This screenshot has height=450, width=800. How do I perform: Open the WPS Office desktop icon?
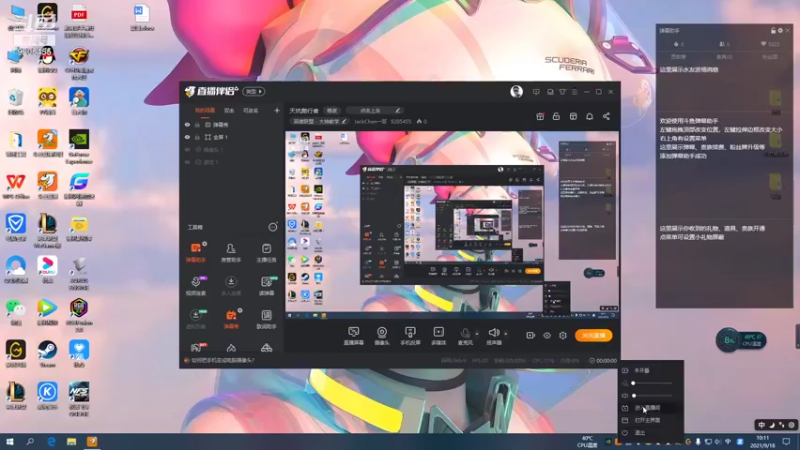[15, 186]
